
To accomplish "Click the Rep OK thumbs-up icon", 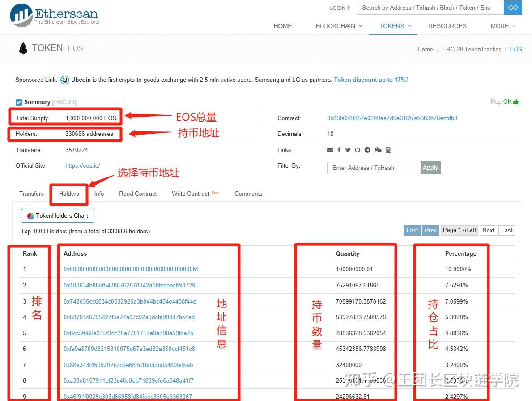I will 516,101.
